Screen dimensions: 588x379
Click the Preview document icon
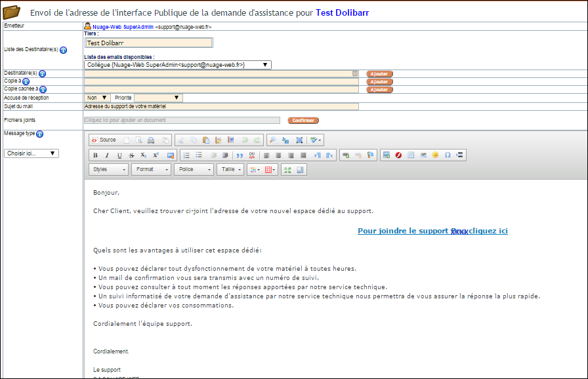(x=138, y=140)
